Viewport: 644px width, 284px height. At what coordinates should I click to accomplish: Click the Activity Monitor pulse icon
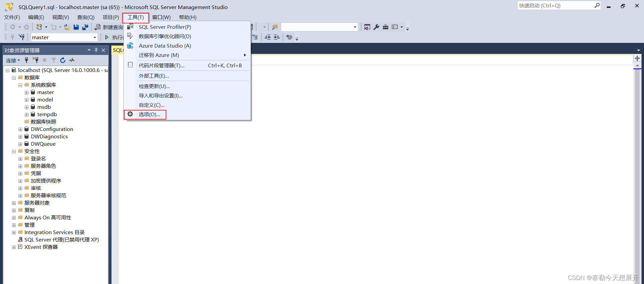click(x=72, y=60)
